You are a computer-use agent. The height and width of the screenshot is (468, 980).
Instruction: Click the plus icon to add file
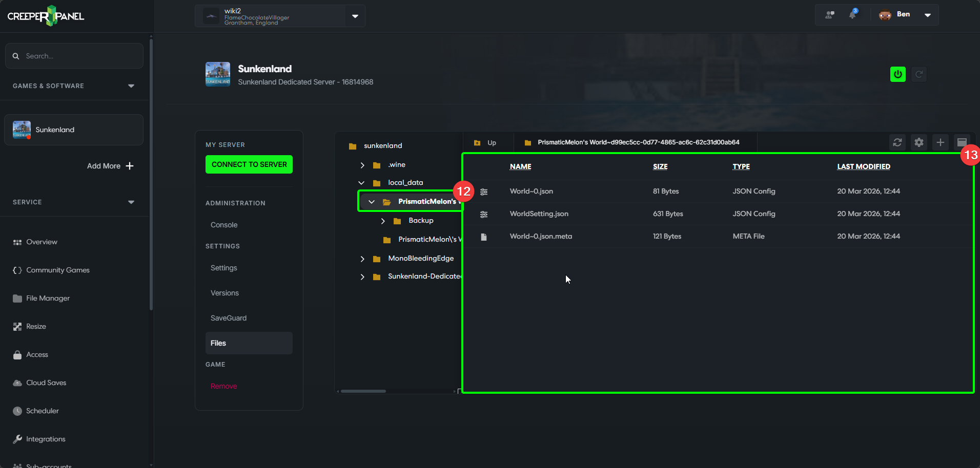(x=940, y=142)
